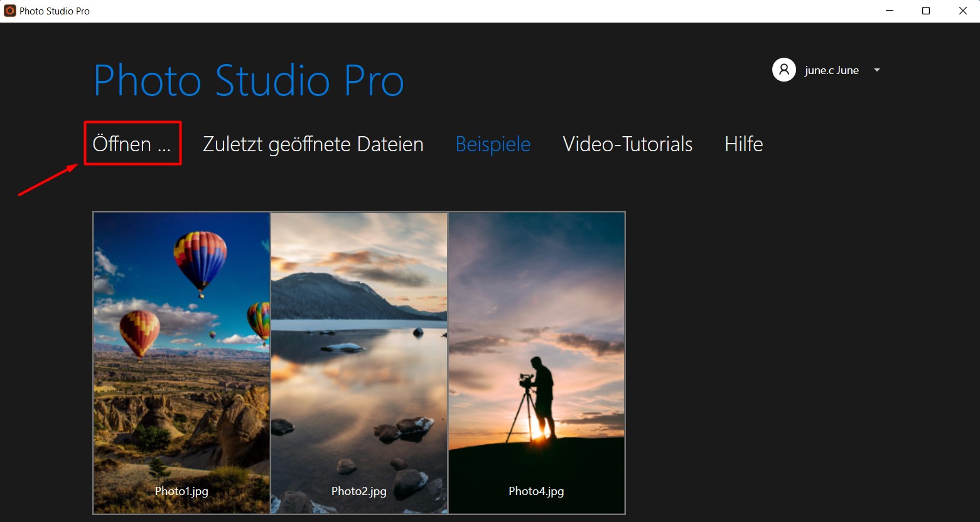Open the Video-Tutorials section
Image resolution: width=980 pixels, height=522 pixels.
click(x=628, y=144)
